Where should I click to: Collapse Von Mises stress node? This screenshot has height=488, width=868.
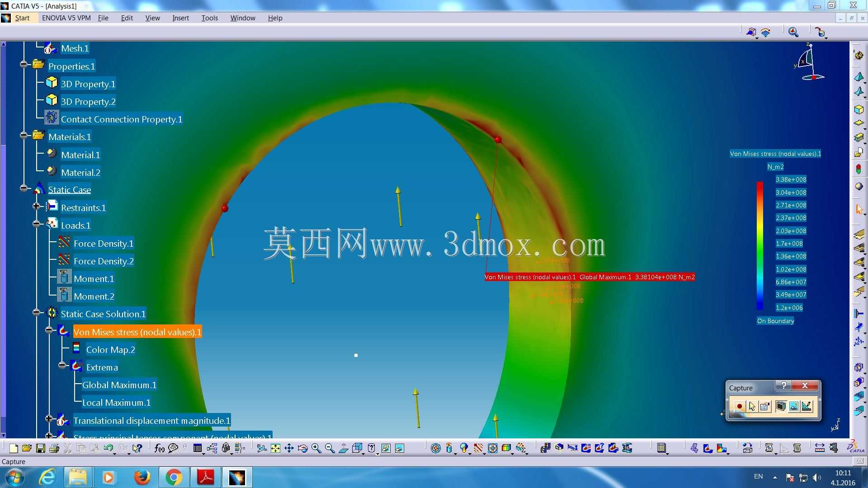[x=49, y=330]
